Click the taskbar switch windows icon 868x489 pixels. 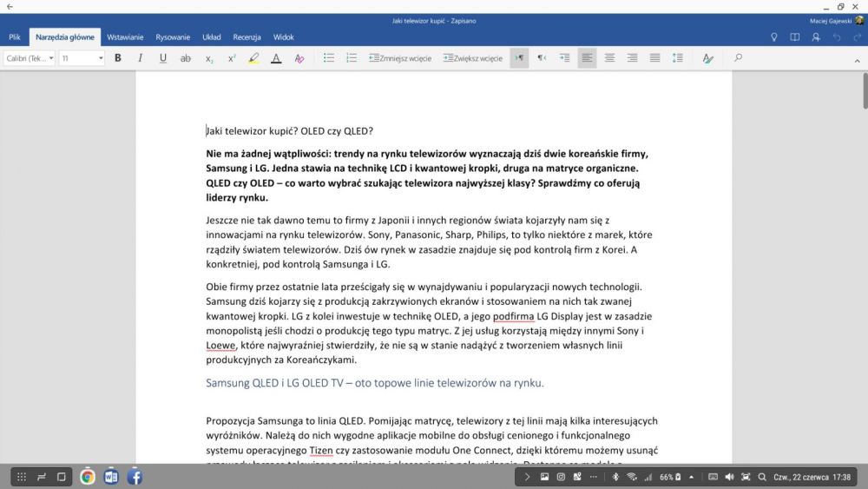(x=42, y=477)
